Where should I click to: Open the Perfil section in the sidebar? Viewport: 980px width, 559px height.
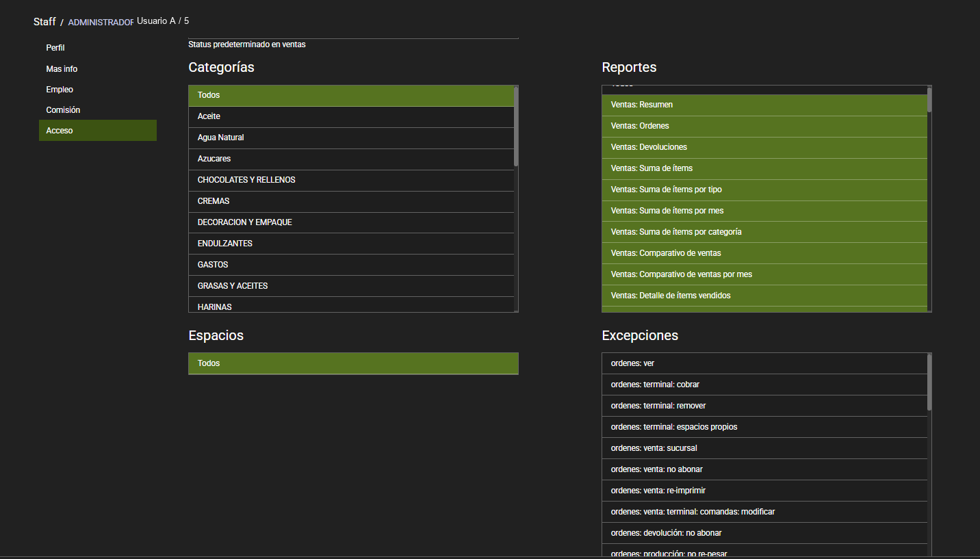click(x=98, y=48)
